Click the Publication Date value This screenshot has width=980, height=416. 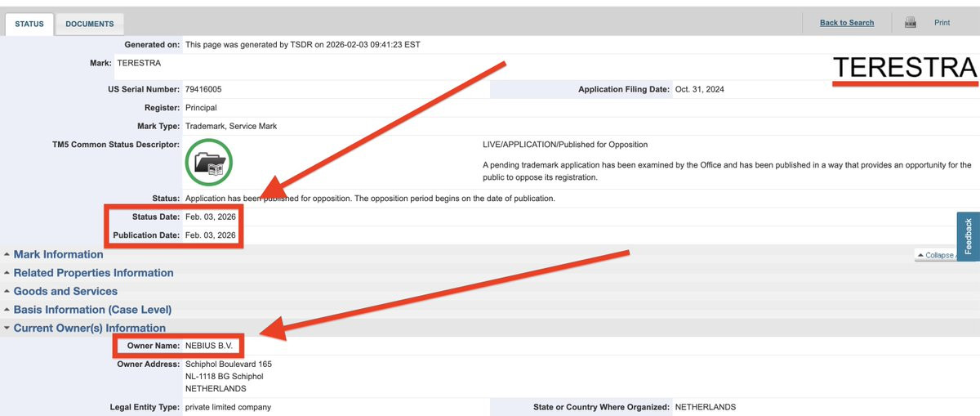(x=211, y=235)
